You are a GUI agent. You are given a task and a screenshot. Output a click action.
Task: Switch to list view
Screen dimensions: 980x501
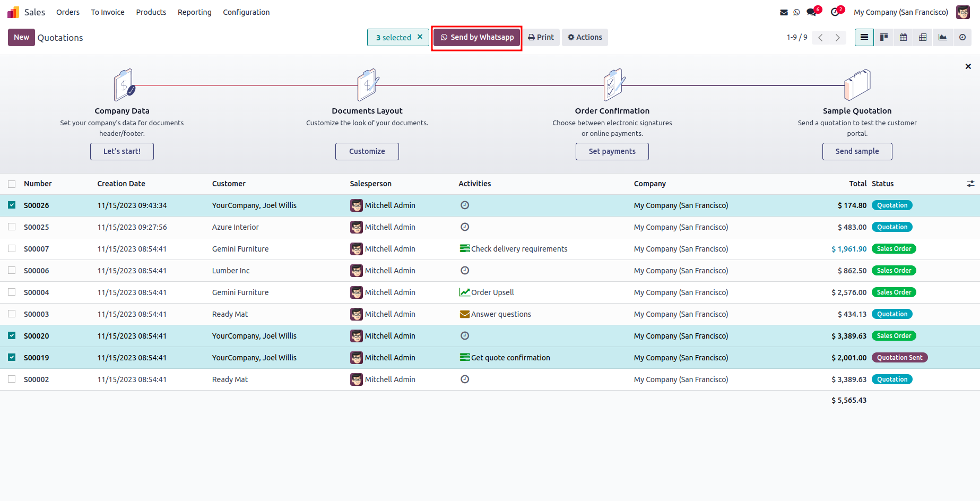(864, 37)
